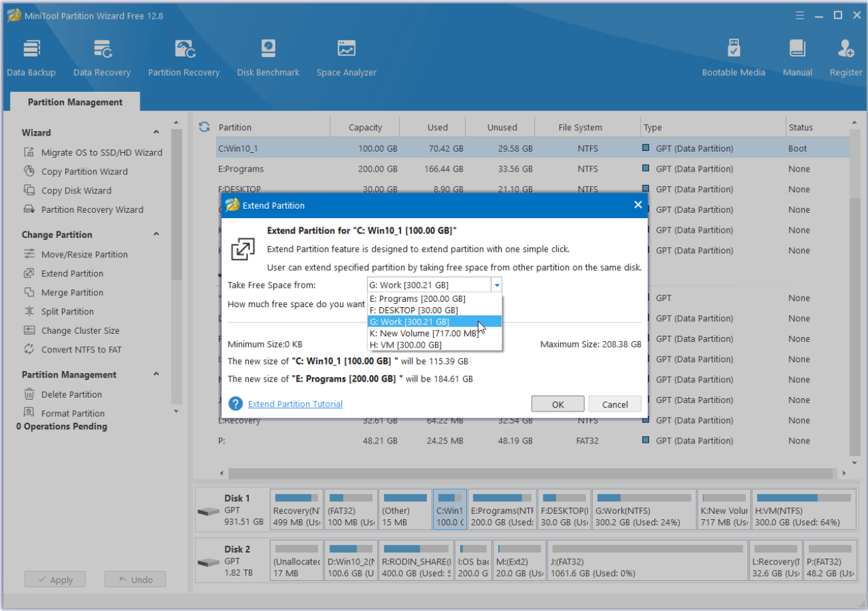Select R:RODIN_SHARE block in Disk 2 map

point(417,561)
